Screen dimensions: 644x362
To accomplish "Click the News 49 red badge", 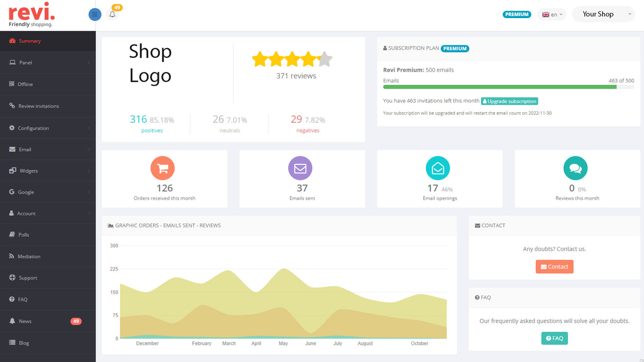I will [76, 321].
